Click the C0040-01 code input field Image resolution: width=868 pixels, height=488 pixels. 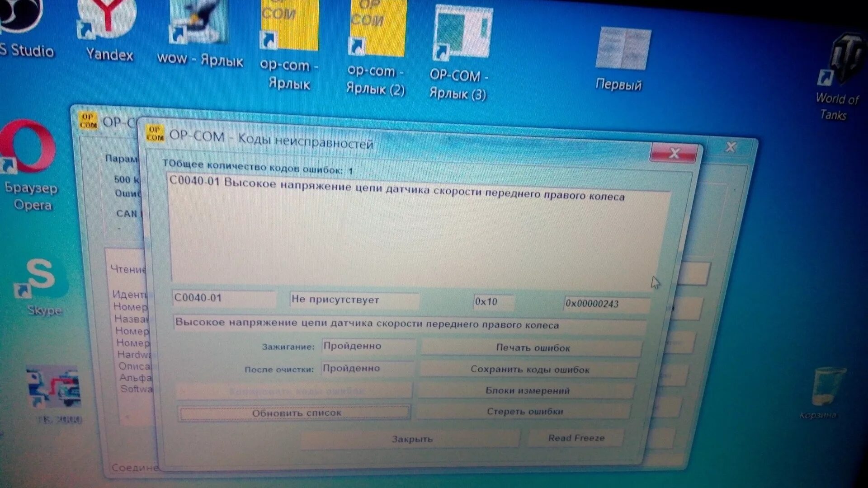(224, 298)
